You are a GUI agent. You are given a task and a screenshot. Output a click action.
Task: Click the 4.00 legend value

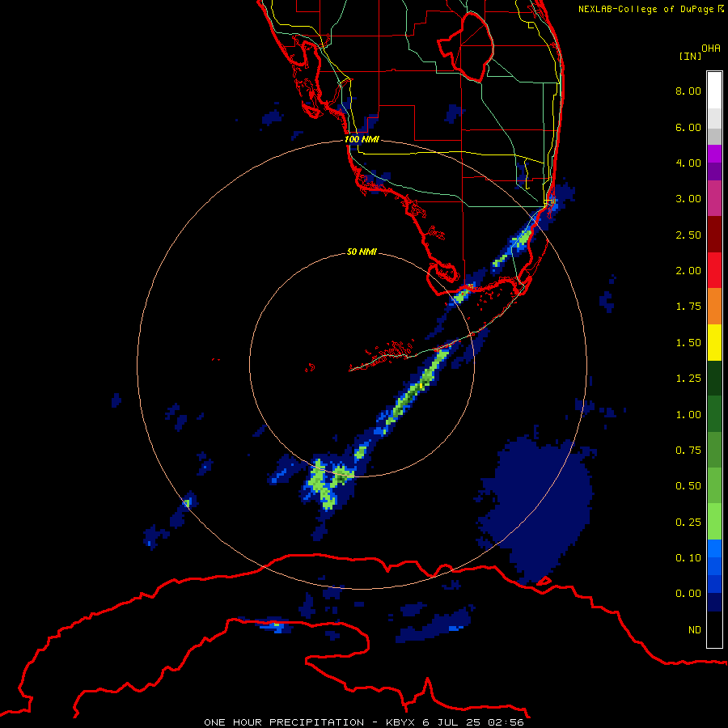point(688,163)
